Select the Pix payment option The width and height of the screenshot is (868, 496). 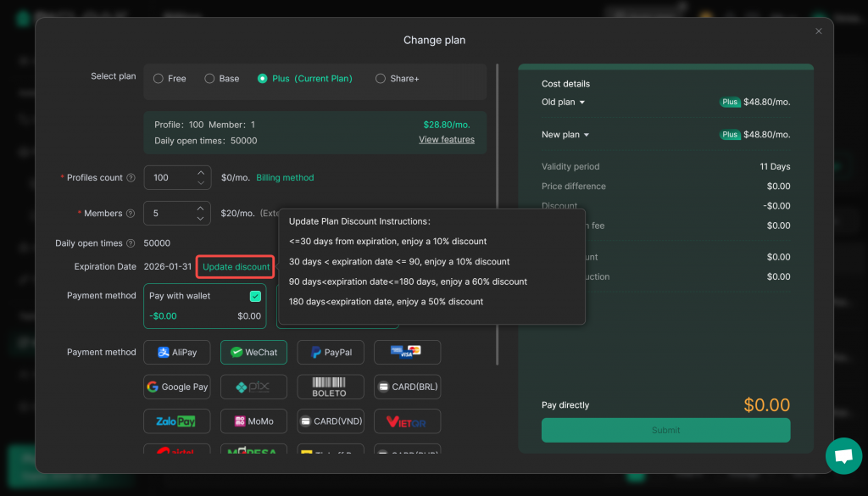tap(253, 387)
